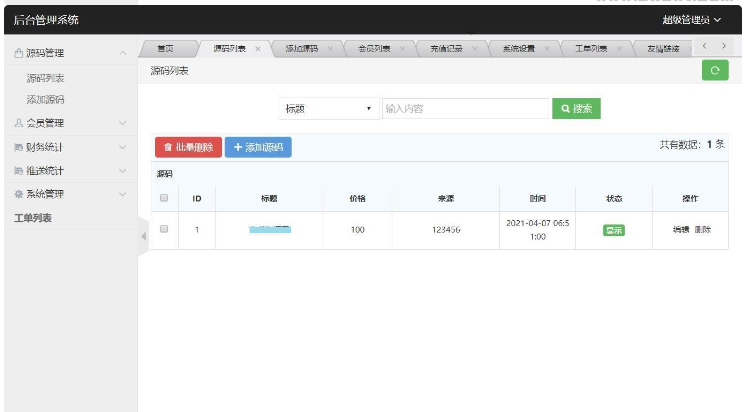Select all rows with header checkbox
This screenshot has width=755, height=412.
[x=164, y=198]
